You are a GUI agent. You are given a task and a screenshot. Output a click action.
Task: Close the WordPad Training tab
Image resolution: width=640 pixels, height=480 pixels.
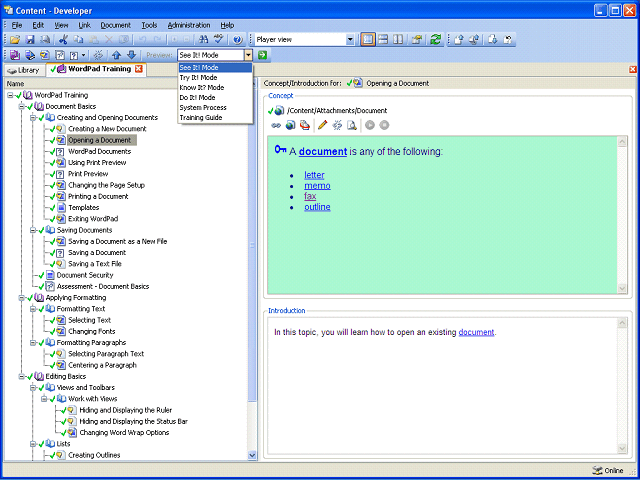(x=139, y=69)
